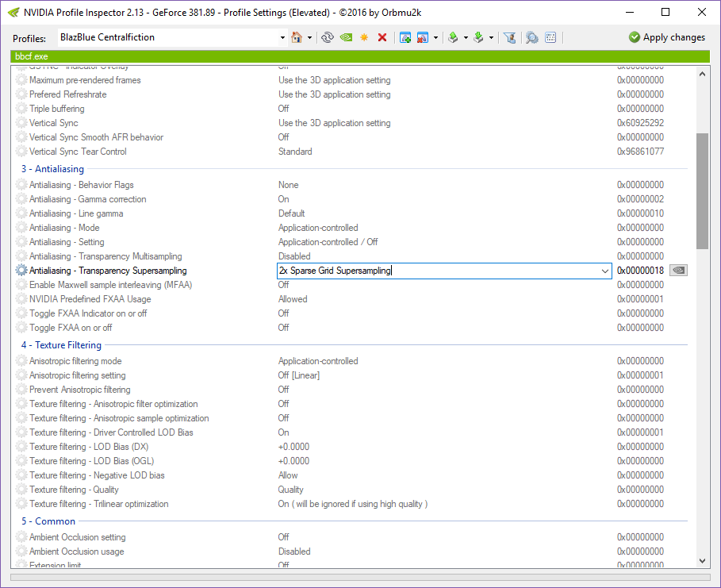Click the home icon for the global profile
Image resolution: width=721 pixels, height=588 pixels.
[x=297, y=37]
